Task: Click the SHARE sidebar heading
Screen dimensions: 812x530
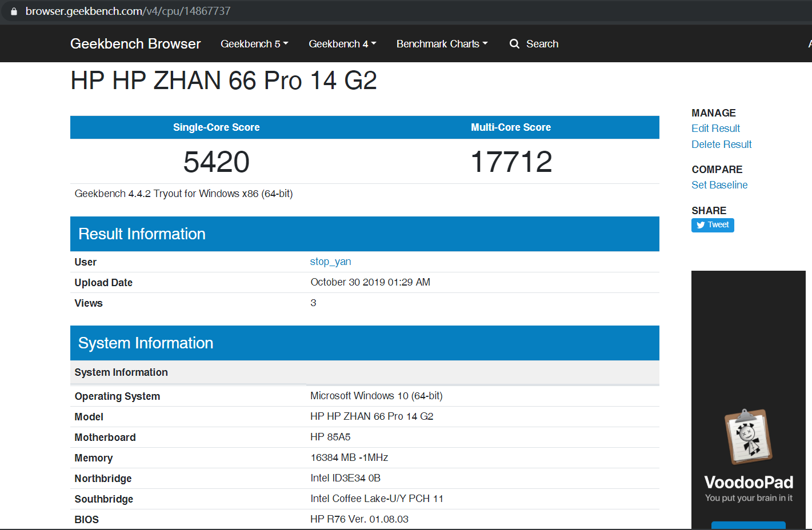Action: (x=709, y=211)
